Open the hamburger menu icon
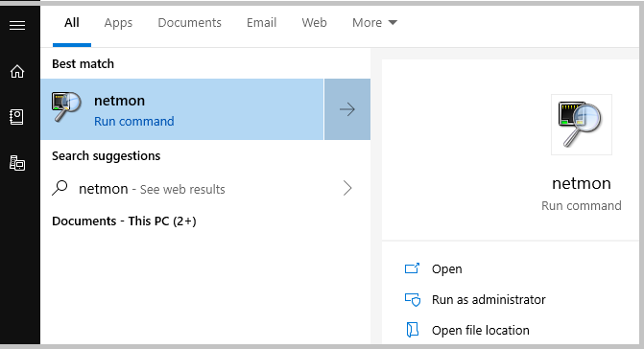This screenshot has height=349, width=644. pos(17,26)
